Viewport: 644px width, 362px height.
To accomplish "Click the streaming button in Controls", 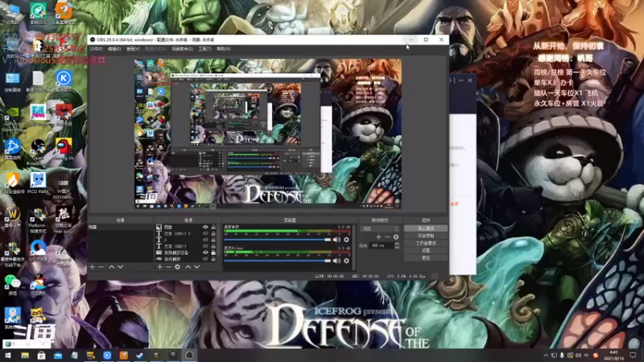I will [x=426, y=228].
